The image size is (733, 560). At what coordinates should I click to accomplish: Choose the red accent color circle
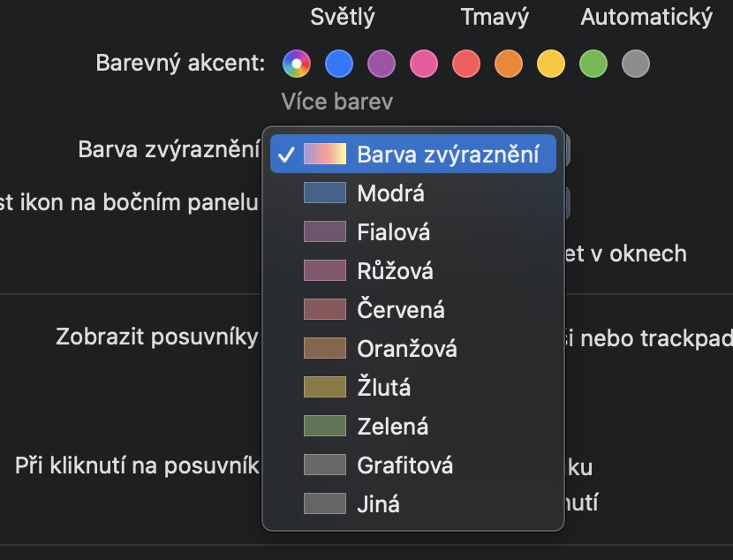466,64
